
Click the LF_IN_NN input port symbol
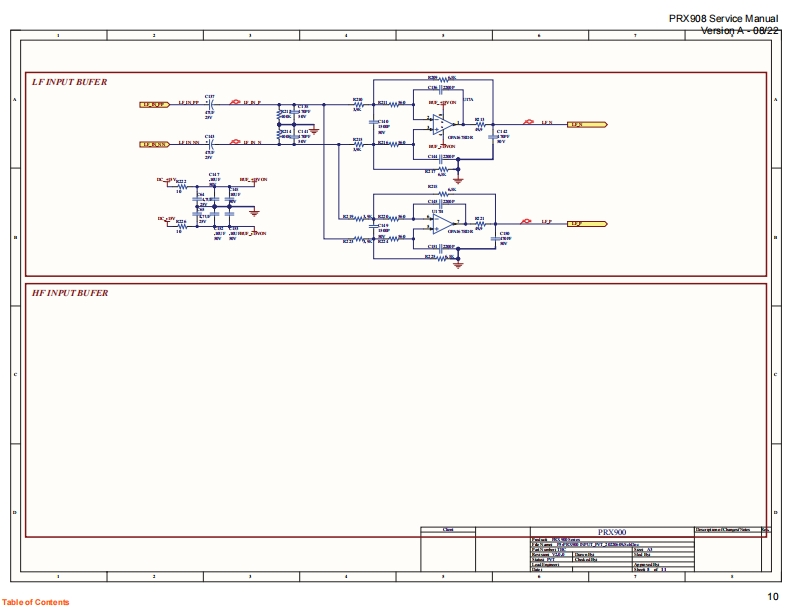coord(153,144)
